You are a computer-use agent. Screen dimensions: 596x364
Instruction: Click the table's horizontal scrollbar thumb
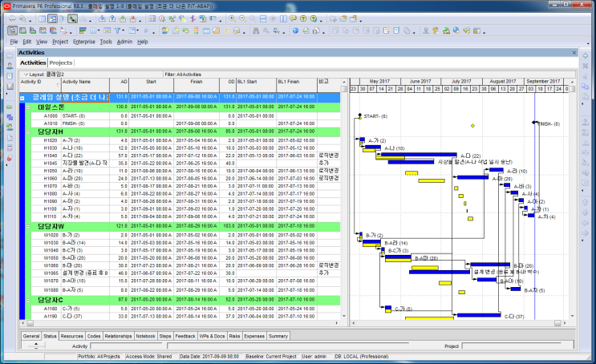[x=30, y=323]
